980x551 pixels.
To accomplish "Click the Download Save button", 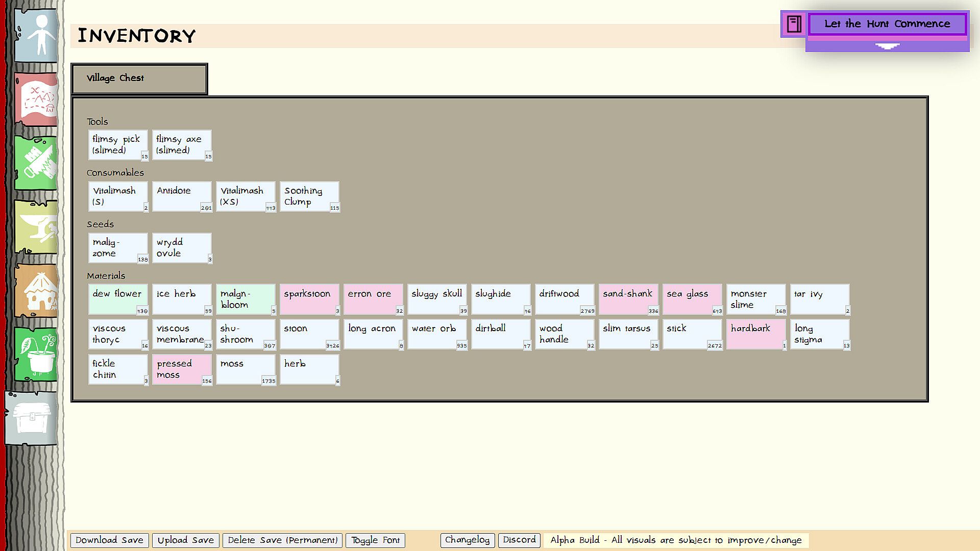I will (109, 540).
